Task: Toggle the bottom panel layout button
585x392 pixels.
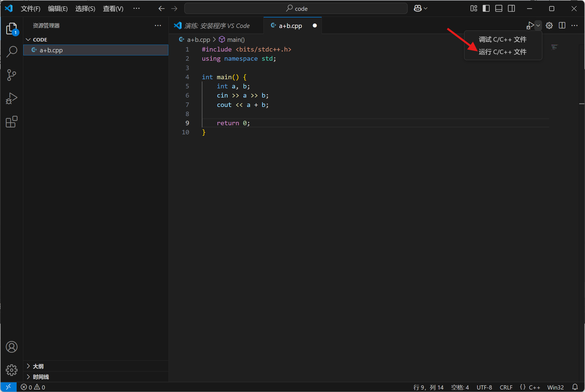Action: pyautogui.click(x=499, y=9)
